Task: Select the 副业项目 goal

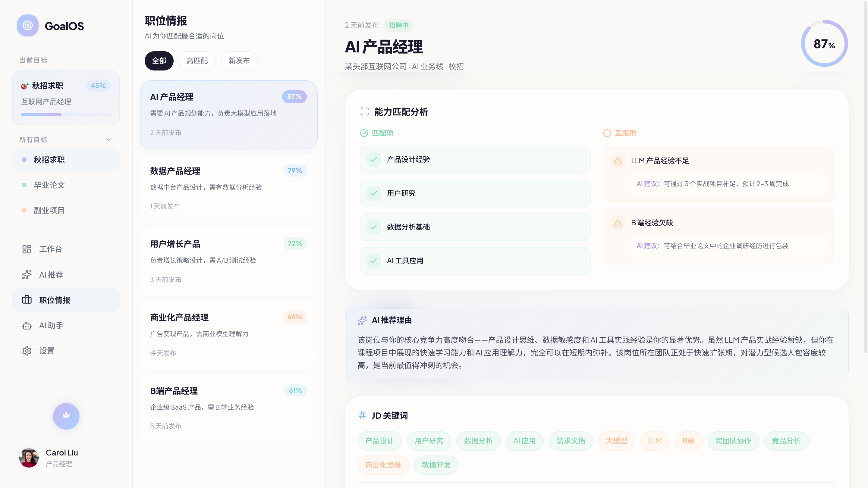Action: [x=66, y=211]
